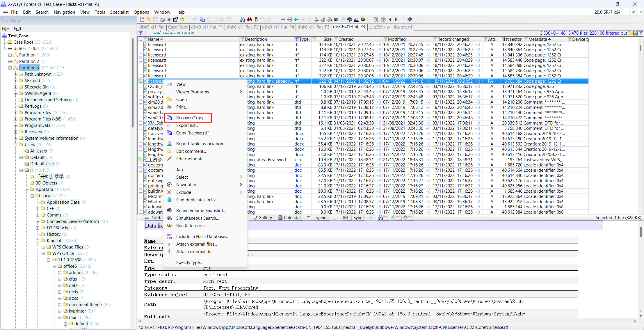Click Find duplicates in list... menu entry

click(198, 200)
